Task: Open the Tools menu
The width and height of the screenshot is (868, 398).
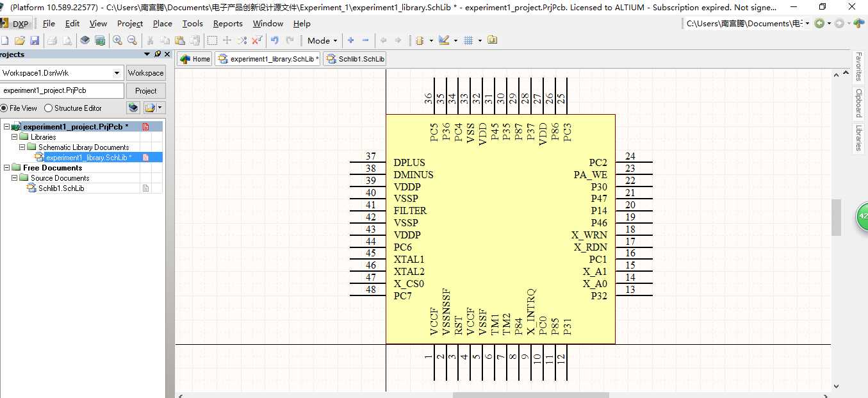Action: tap(192, 24)
